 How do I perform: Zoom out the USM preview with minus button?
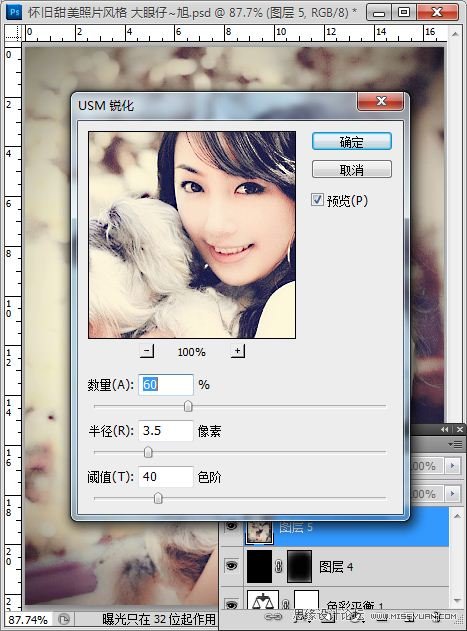147,351
